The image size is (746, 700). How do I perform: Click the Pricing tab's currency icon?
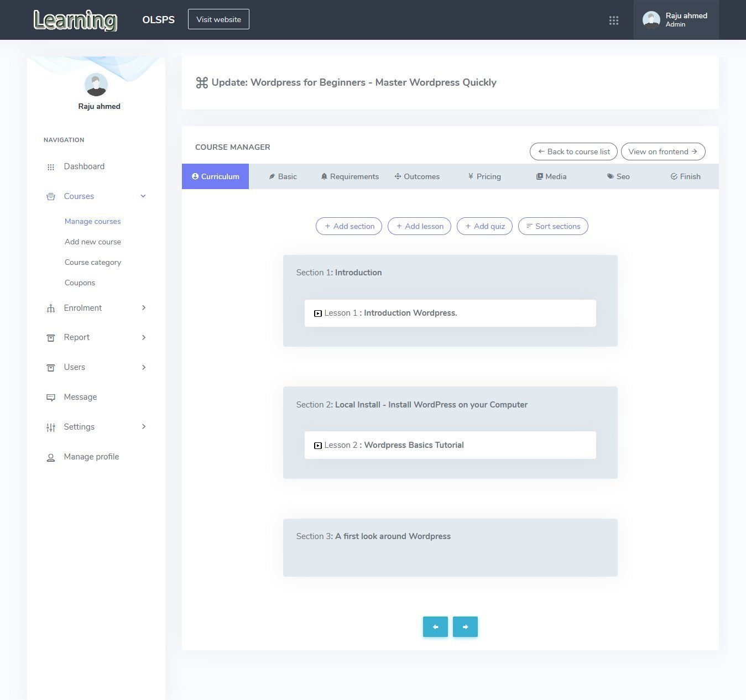click(471, 176)
